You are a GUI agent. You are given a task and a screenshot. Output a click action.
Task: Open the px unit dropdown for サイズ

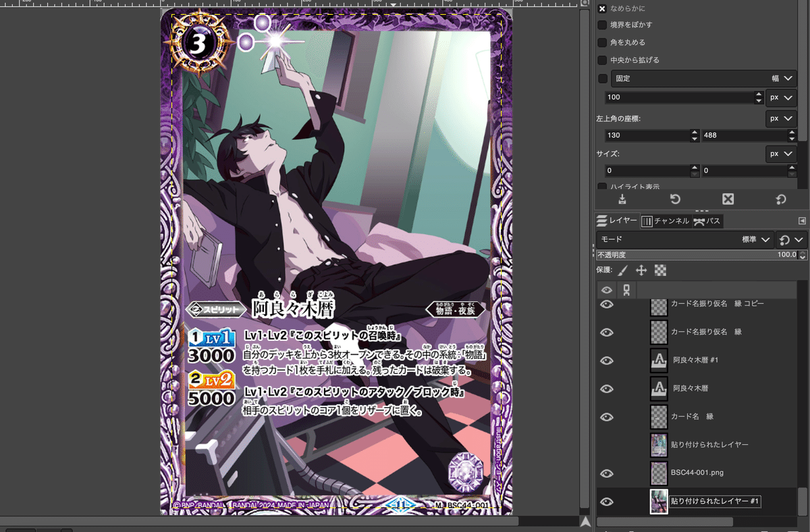[781, 154]
